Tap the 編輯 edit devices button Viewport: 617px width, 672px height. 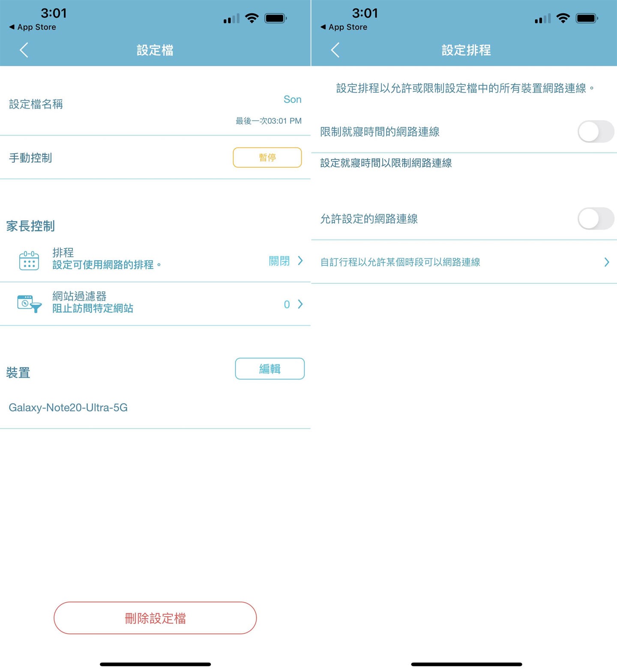click(x=270, y=369)
